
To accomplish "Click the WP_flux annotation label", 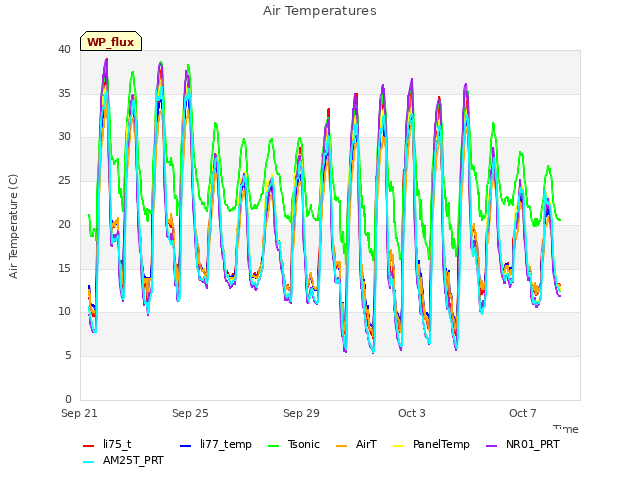I will click(x=111, y=42).
